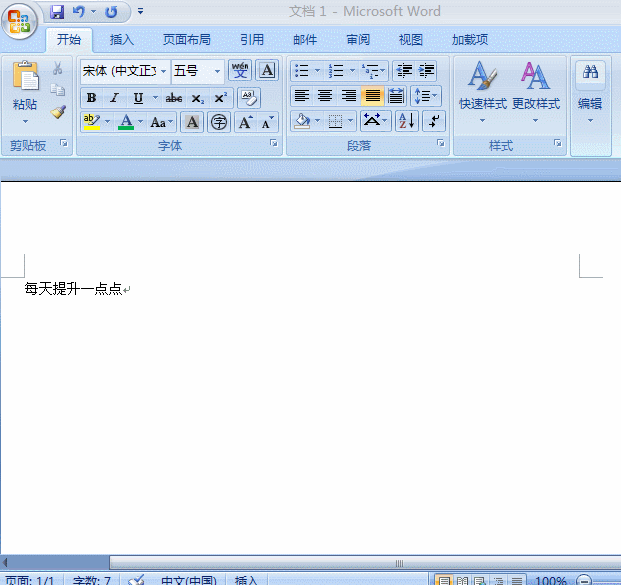621x585 pixels.
Task: Apply Character Shading with the gray A icon
Action: point(192,122)
